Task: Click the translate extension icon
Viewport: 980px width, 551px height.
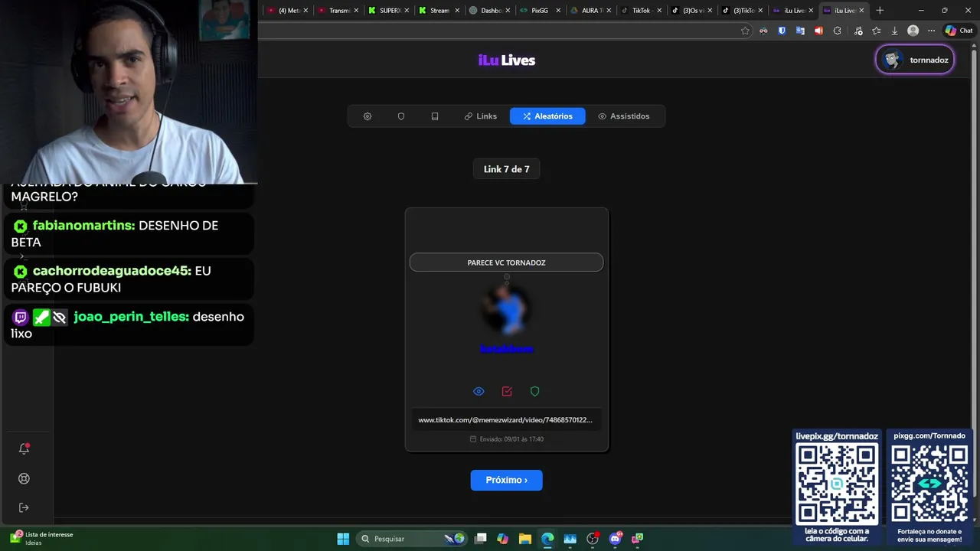Action: (x=800, y=31)
